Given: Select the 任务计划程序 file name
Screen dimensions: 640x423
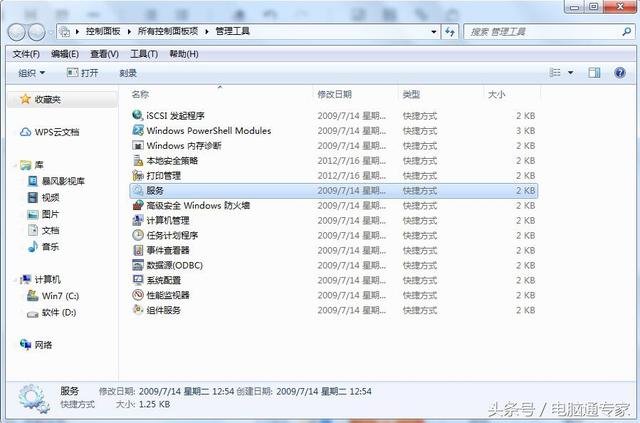Looking at the screenshot, I should pyautogui.click(x=172, y=235).
